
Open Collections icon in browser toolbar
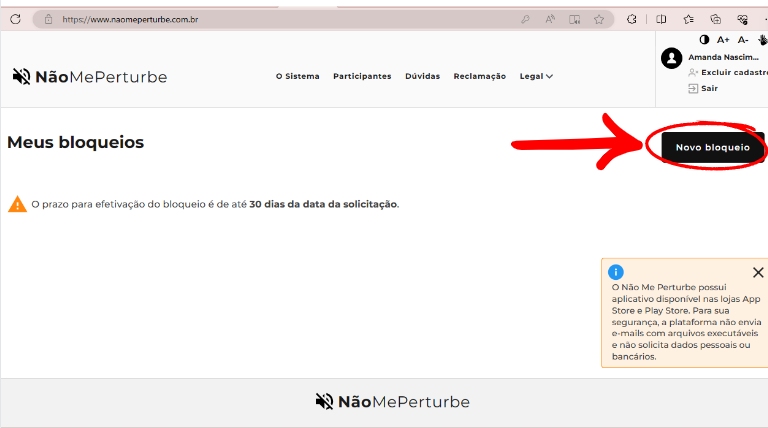716,20
